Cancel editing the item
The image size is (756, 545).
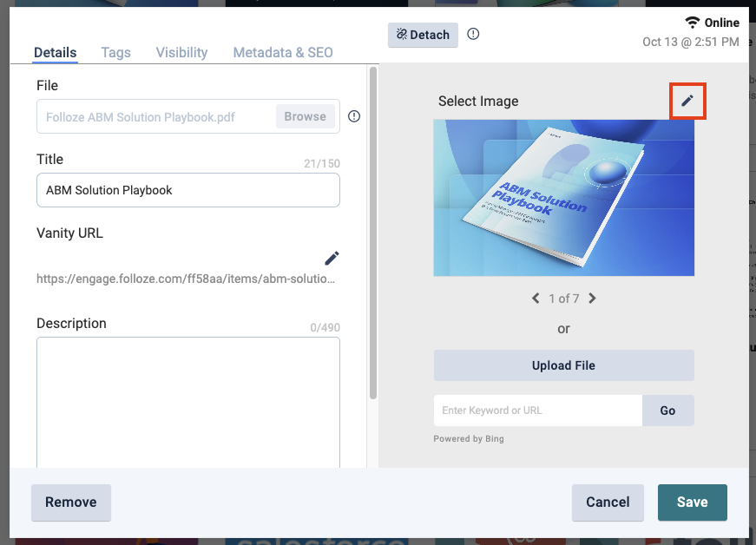pyautogui.click(x=608, y=502)
